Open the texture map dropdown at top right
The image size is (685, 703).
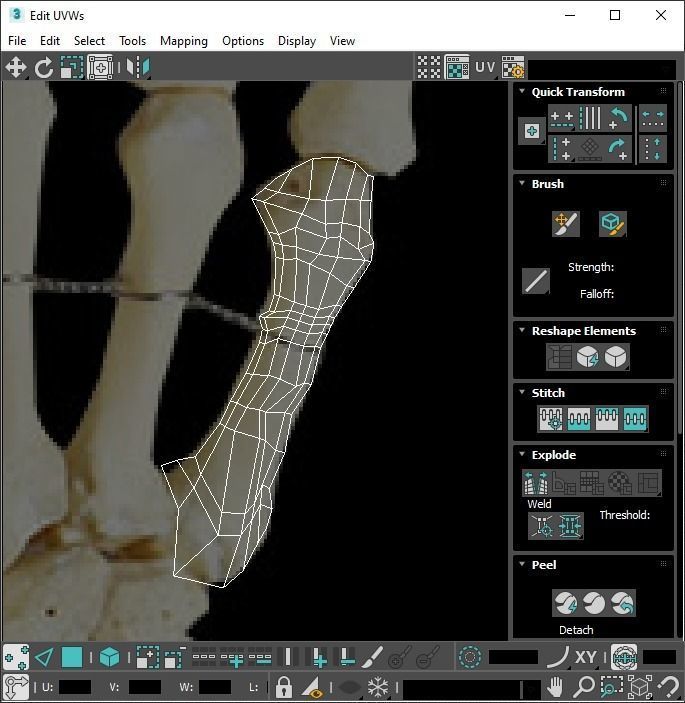603,68
